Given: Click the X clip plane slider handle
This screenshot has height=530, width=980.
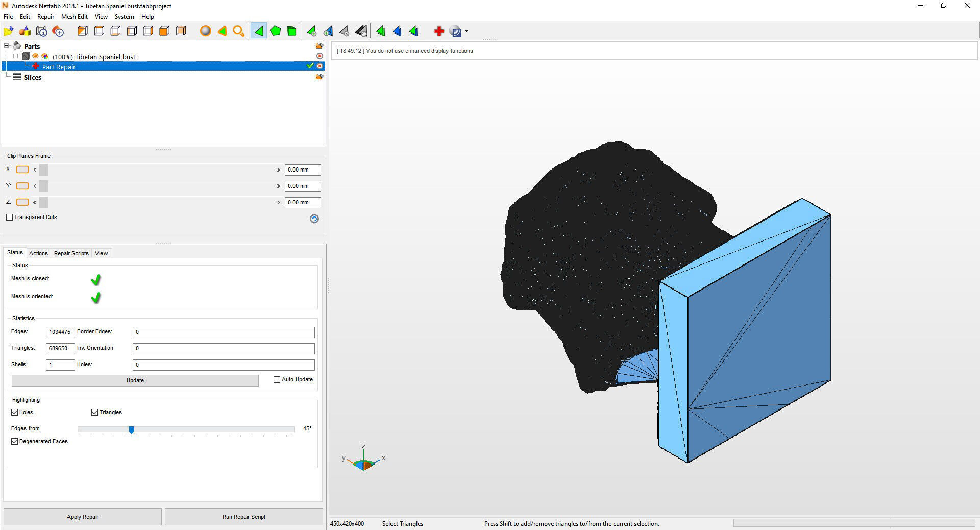Looking at the screenshot, I should tap(43, 170).
